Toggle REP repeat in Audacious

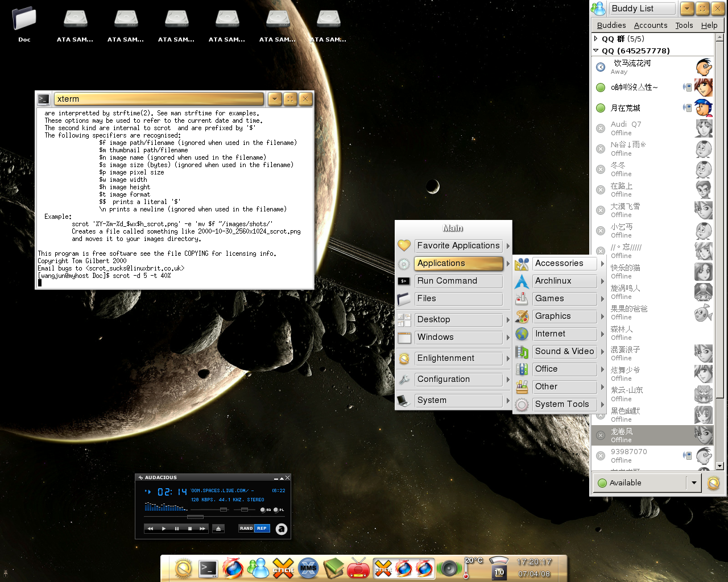(x=262, y=529)
